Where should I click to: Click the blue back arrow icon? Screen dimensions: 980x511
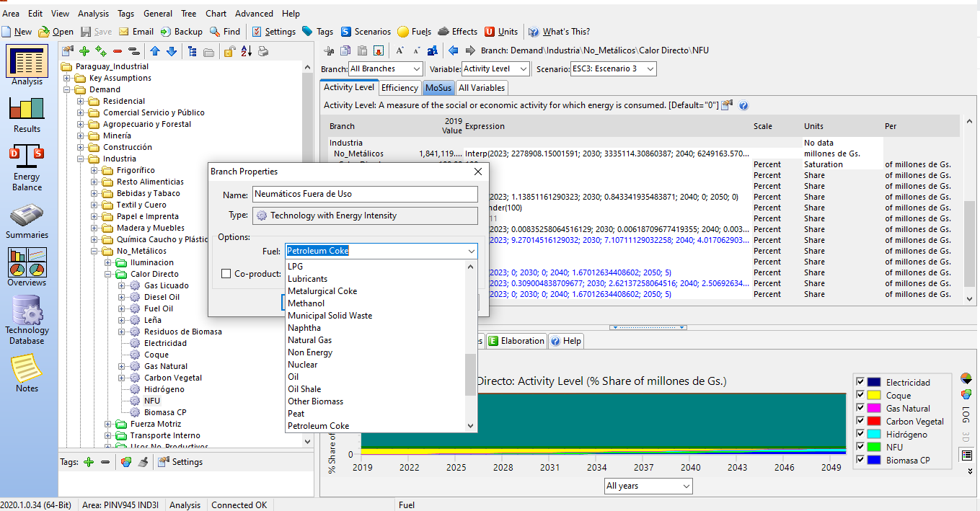454,50
